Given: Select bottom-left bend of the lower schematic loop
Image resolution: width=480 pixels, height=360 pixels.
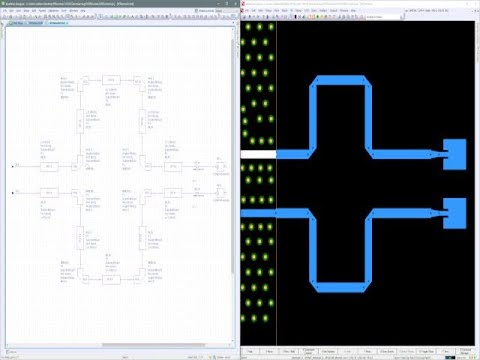Looking at the screenshot, I should (83, 277).
